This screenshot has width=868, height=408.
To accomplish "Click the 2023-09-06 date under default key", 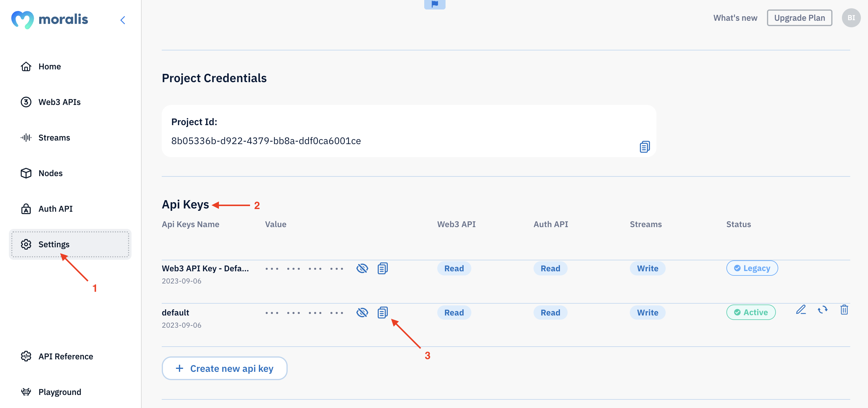I will pyautogui.click(x=181, y=325).
